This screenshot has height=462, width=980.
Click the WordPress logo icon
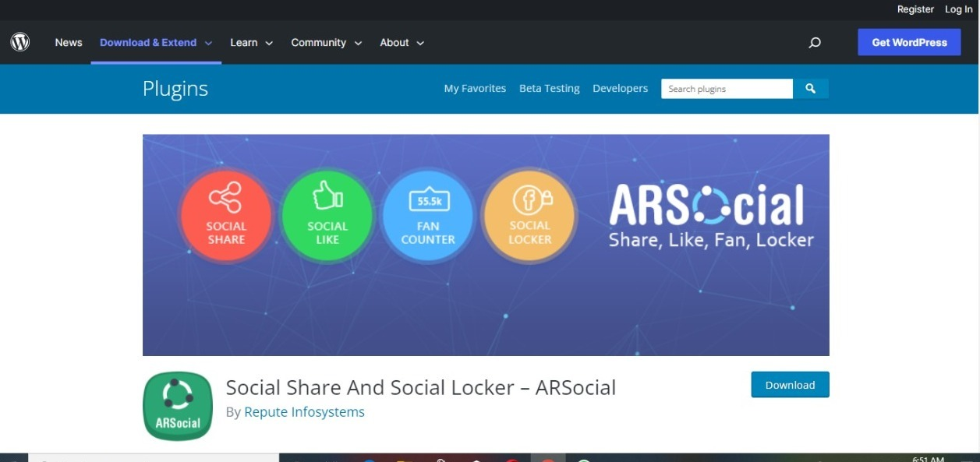coord(20,42)
